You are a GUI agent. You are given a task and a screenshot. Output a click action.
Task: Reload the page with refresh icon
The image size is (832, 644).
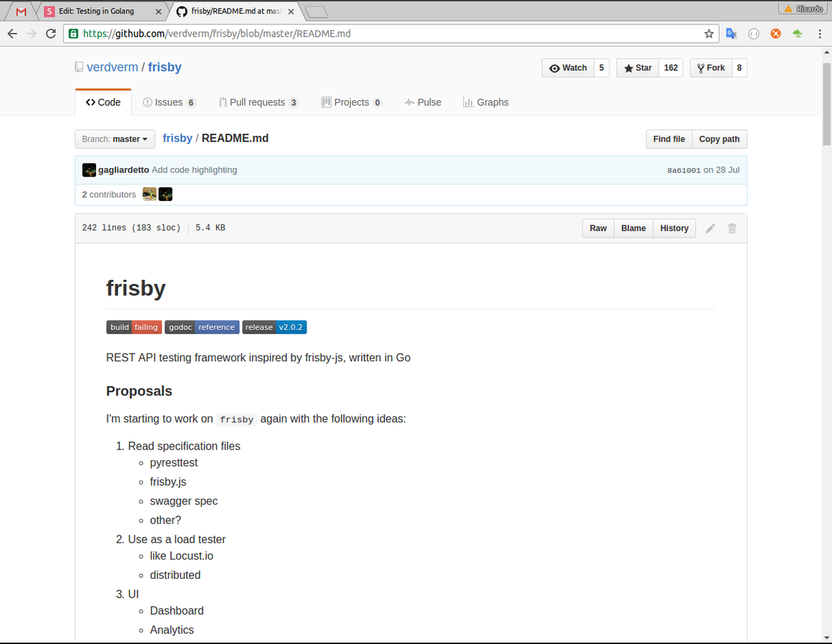click(51, 34)
